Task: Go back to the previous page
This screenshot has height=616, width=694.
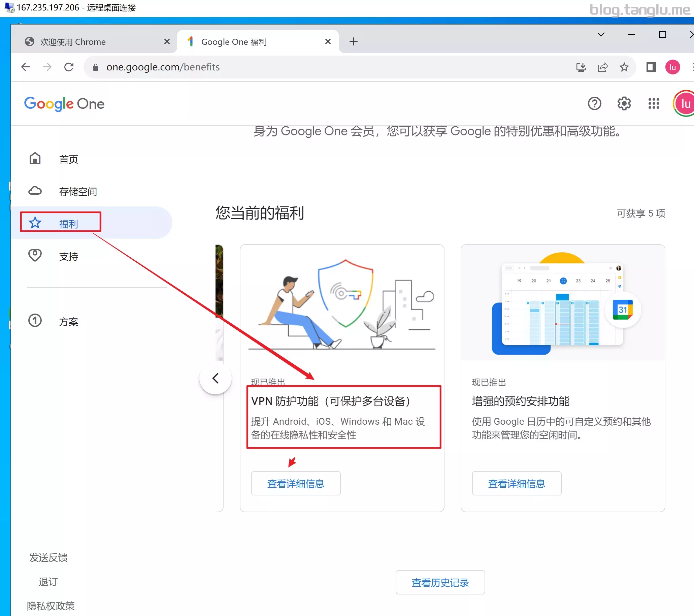Action: pos(26,67)
